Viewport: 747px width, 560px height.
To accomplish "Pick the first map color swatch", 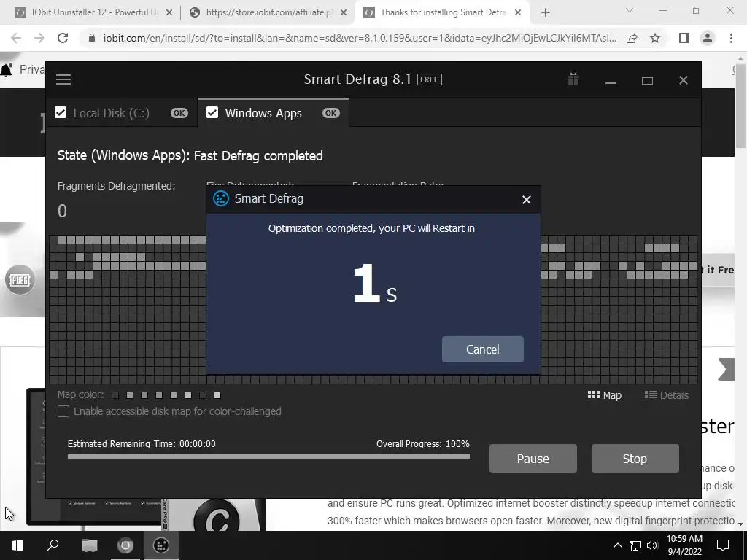I will (x=115, y=395).
